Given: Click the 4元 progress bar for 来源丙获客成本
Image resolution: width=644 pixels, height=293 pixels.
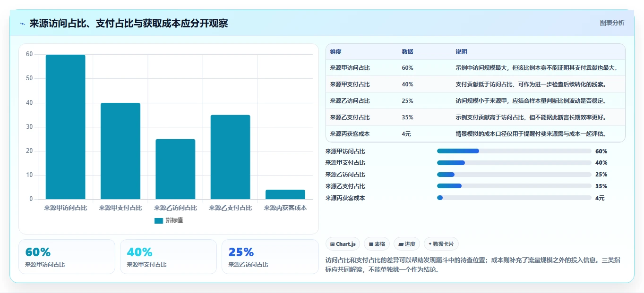Looking at the screenshot, I should [x=514, y=198].
